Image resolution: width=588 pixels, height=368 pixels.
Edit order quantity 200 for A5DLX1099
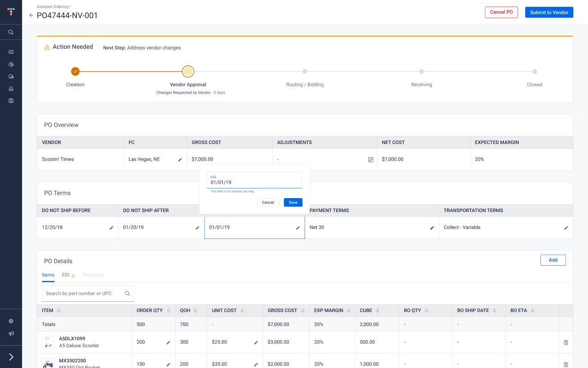coord(168,343)
